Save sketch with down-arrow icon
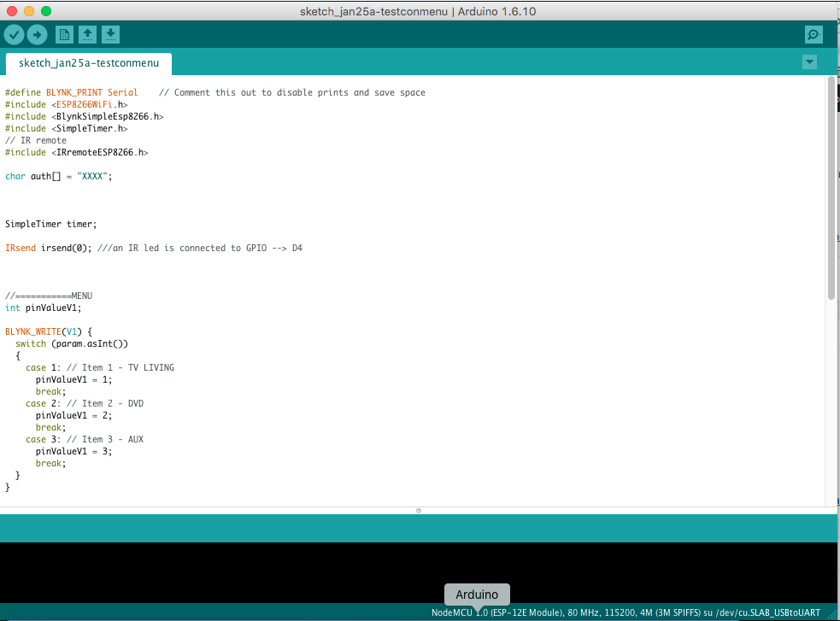840x621 pixels. 110,35
